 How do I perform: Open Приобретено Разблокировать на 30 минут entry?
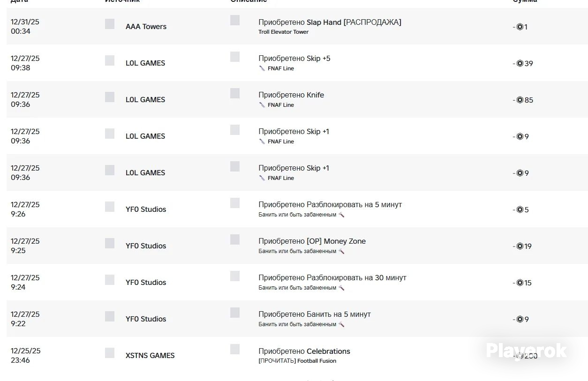pyautogui.click(x=332, y=278)
